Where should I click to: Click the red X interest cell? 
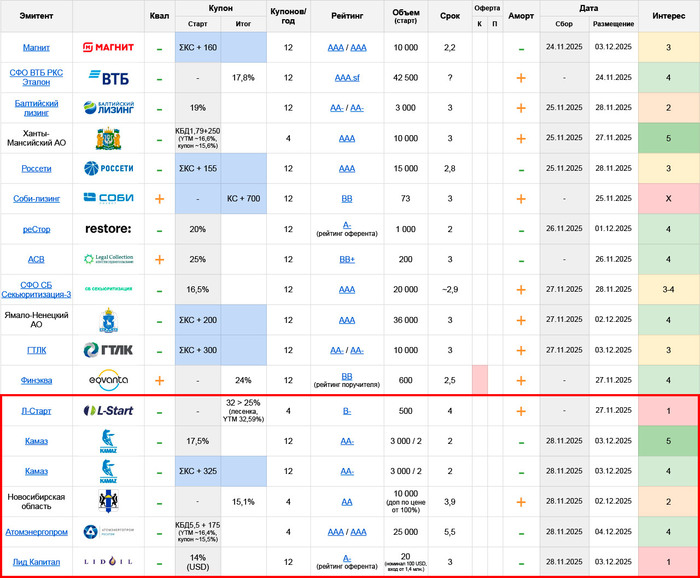pos(668,199)
